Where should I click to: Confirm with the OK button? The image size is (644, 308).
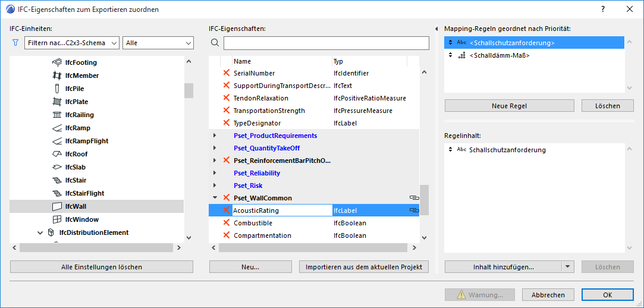point(608,295)
